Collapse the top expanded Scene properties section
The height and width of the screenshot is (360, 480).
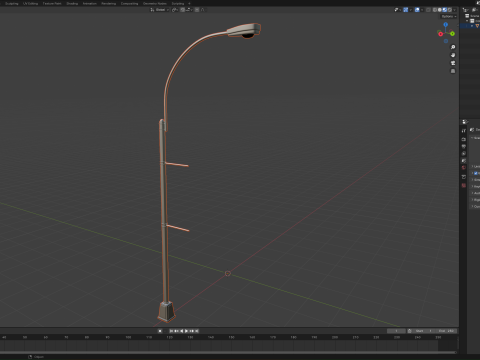472,138
